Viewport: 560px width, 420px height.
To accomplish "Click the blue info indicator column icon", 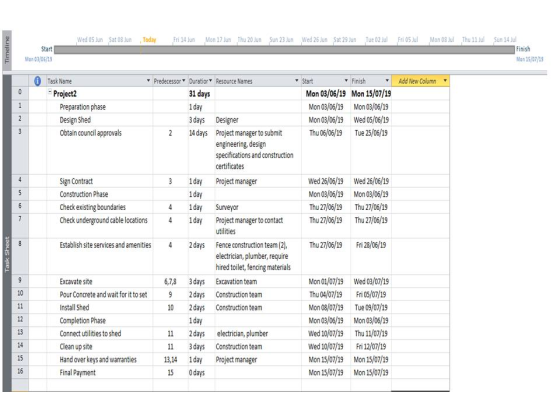I will click(37, 81).
